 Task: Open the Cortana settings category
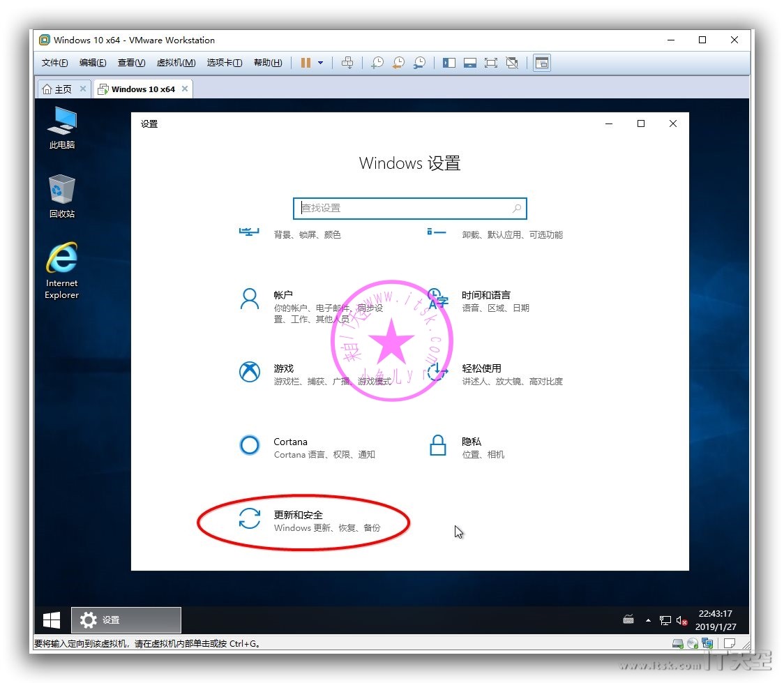click(x=307, y=447)
